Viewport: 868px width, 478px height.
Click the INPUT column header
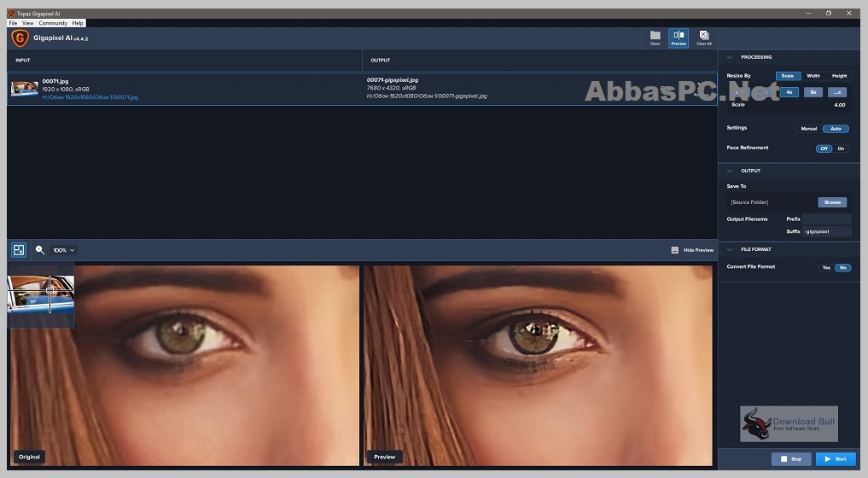point(23,60)
